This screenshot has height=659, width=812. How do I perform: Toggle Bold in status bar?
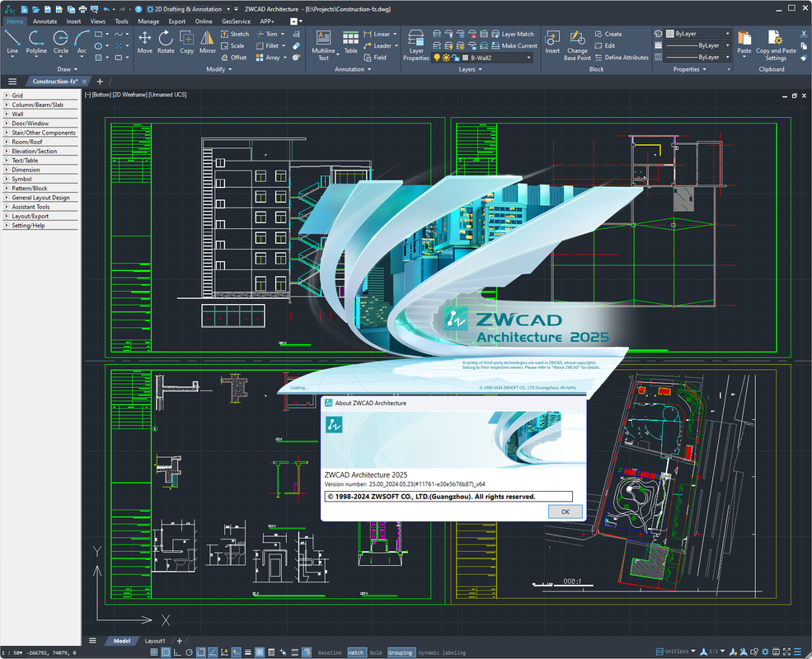(x=376, y=652)
